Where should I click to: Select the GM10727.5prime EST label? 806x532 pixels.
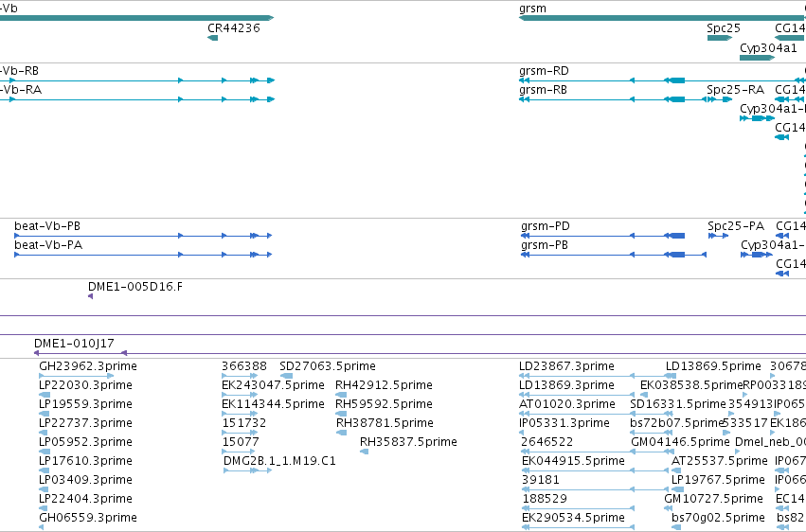(713, 499)
